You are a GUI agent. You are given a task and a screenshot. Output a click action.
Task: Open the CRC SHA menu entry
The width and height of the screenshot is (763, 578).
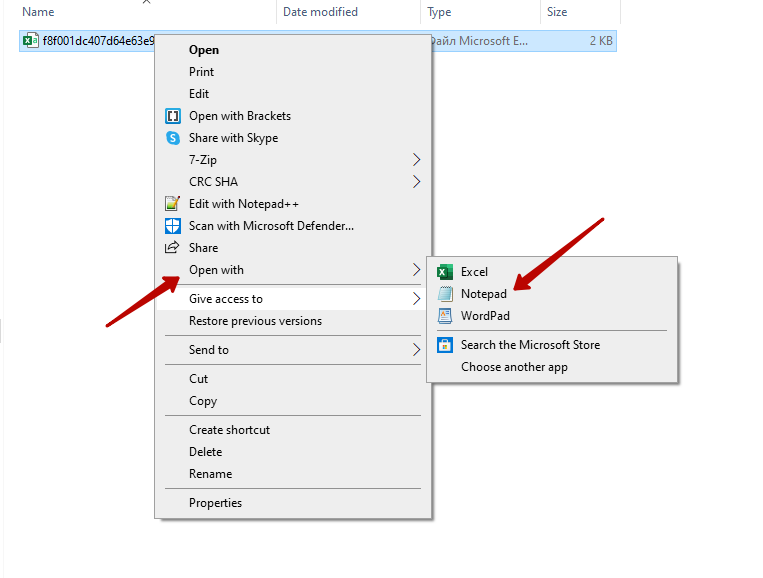tap(293, 181)
